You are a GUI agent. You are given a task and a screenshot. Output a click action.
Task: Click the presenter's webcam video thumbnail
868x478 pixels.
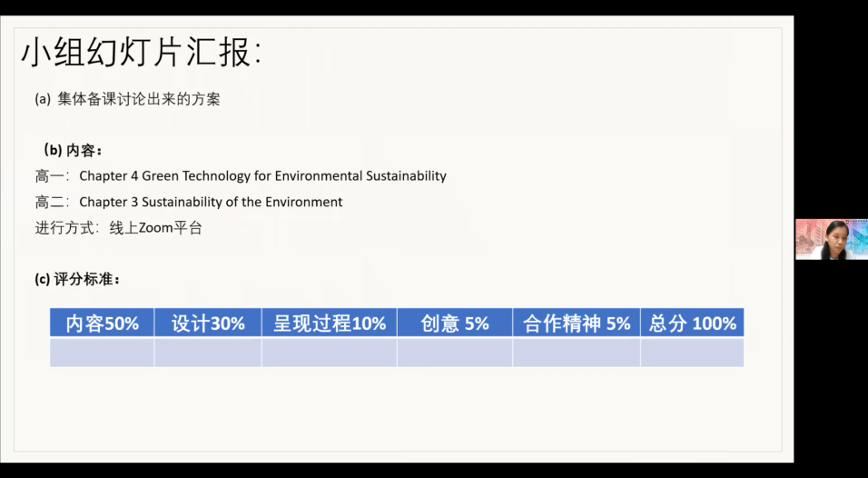pyautogui.click(x=832, y=239)
